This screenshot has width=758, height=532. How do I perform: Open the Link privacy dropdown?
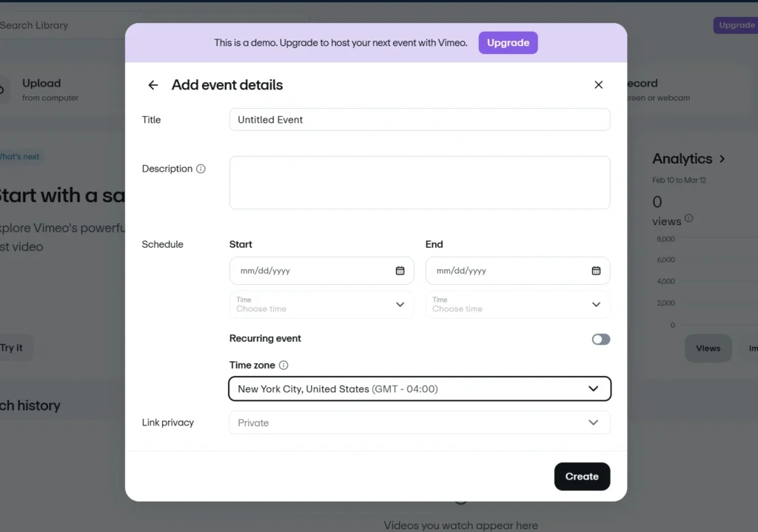(420, 422)
